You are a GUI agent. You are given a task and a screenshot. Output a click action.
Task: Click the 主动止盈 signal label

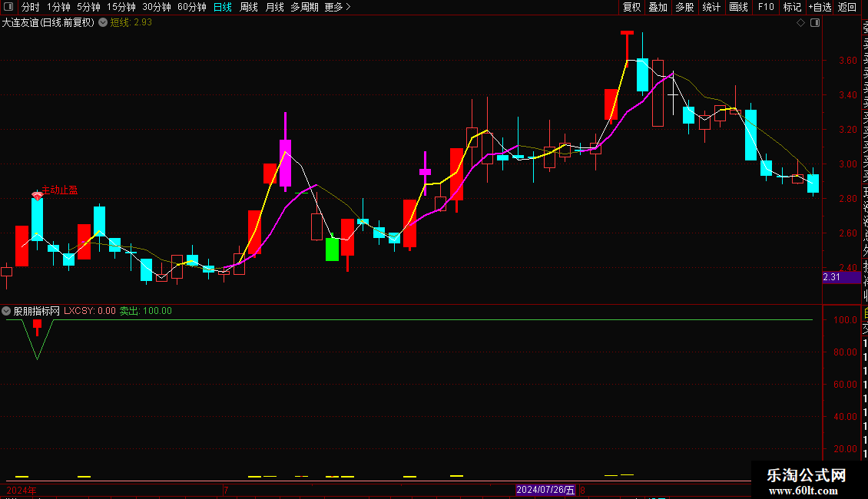pyautogui.click(x=60, y=190)
